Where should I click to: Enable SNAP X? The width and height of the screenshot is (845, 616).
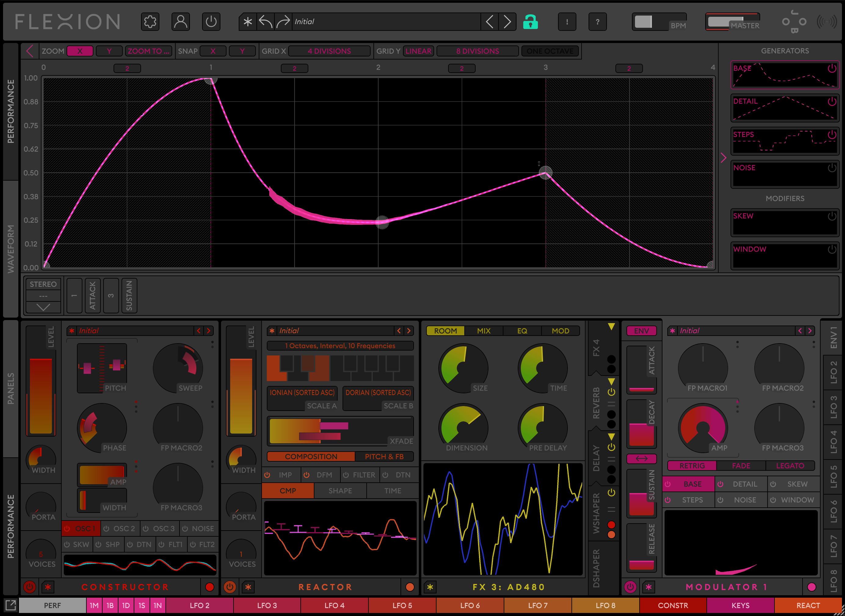click(213, 51)
